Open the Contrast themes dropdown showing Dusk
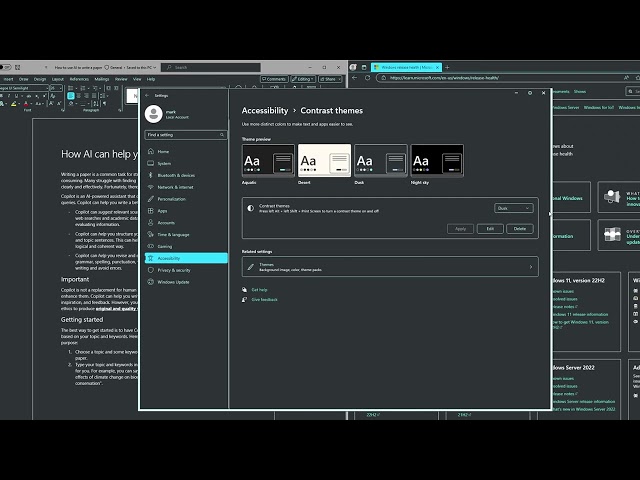This screenshot has height=480, width=640. pyautogui.click(x=513, y=208)
